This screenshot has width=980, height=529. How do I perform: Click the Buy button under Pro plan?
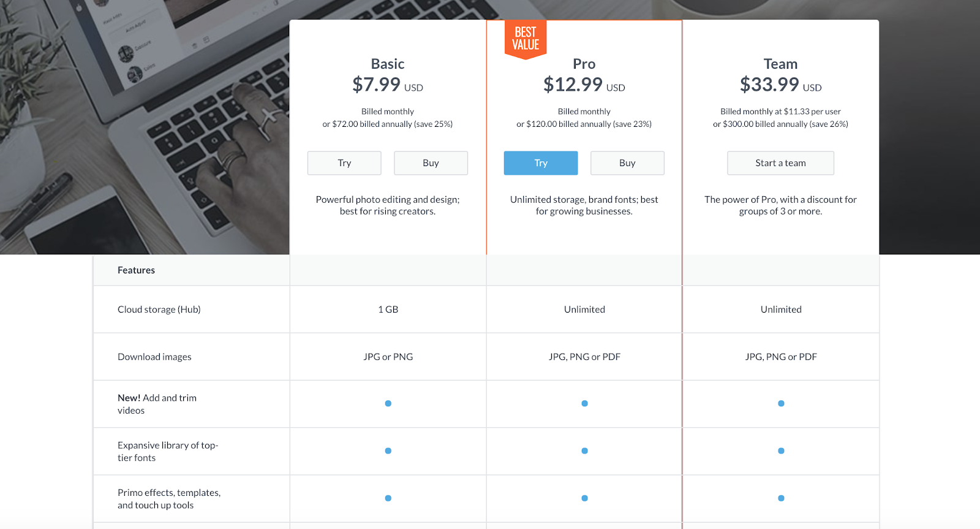click(627, 163)
